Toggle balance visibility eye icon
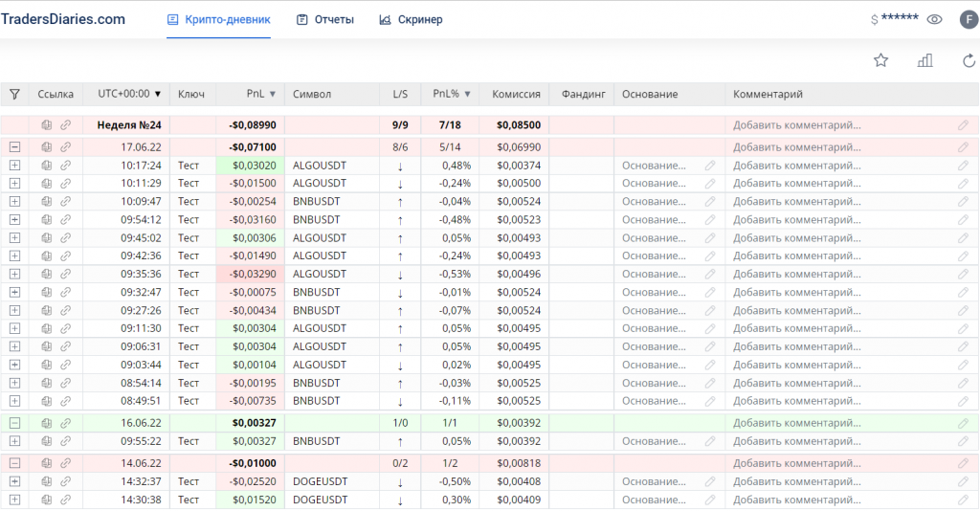Screen dimensions: 980x511 pos(934,19)
